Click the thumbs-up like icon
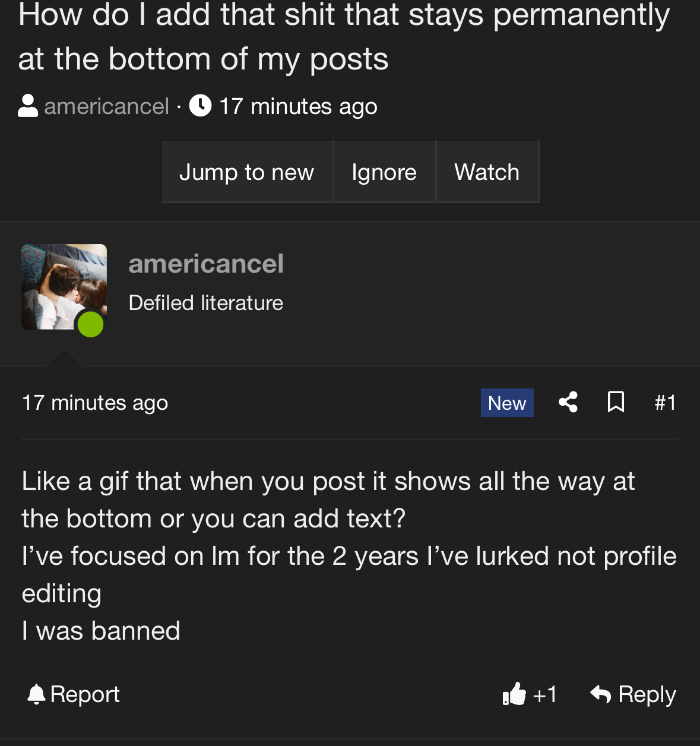 pyautogui.click(x=514, y=694)
